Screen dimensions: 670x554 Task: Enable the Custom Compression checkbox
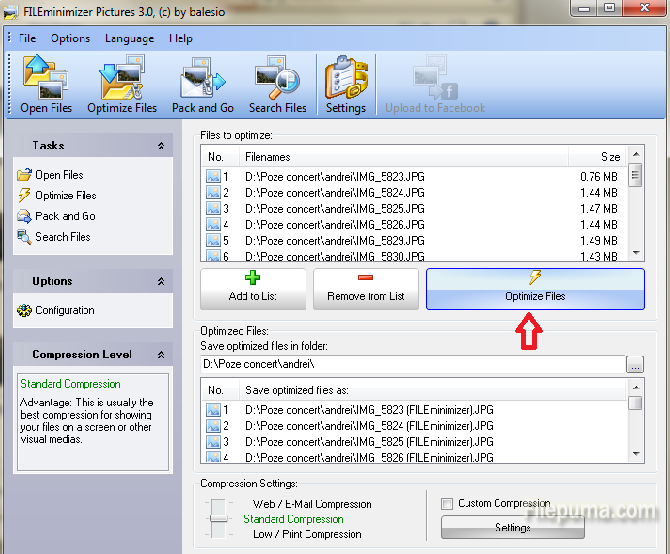point(448,504)
